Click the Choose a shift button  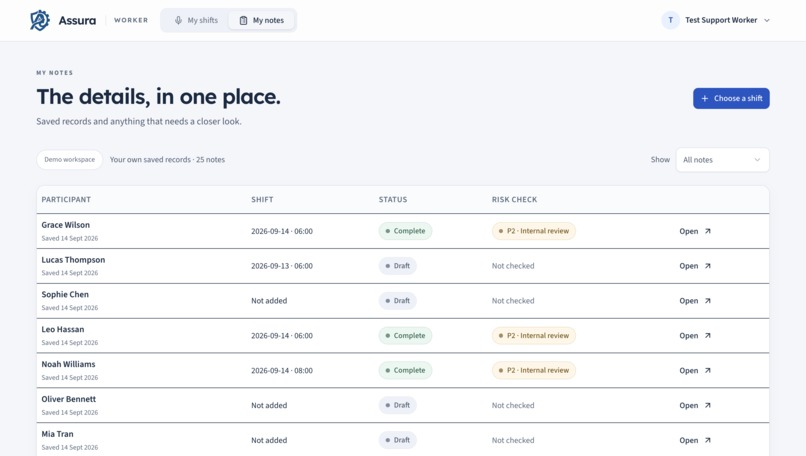pos(731,98)
